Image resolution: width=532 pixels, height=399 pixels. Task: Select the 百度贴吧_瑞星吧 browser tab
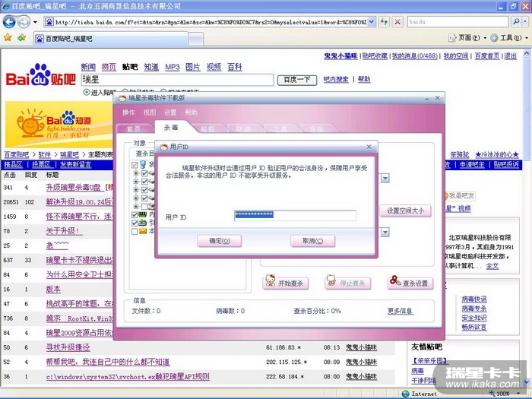(111, 39)
